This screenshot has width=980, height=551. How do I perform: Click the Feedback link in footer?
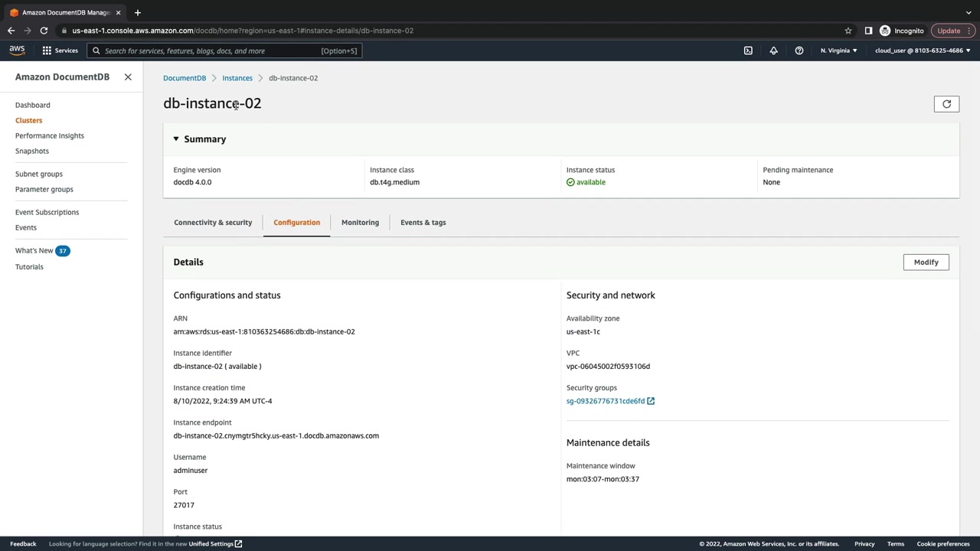[x=23, y=544]
